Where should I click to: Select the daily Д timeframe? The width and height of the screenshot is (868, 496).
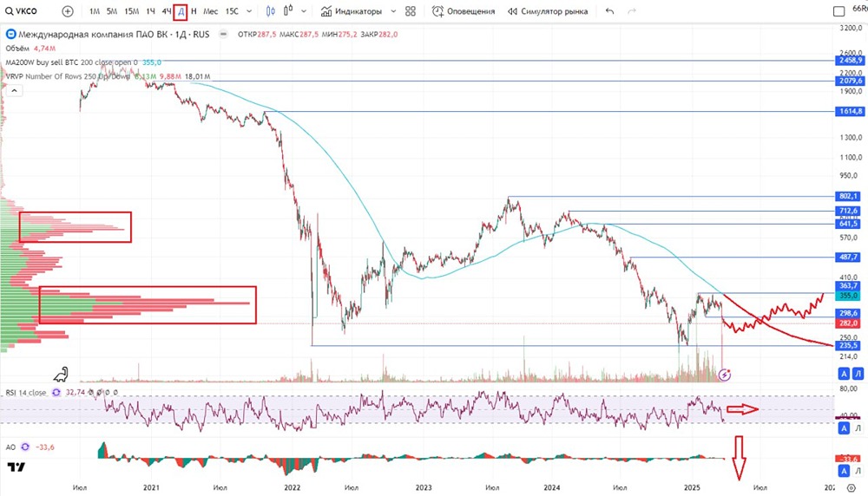(x=181, y=11)
